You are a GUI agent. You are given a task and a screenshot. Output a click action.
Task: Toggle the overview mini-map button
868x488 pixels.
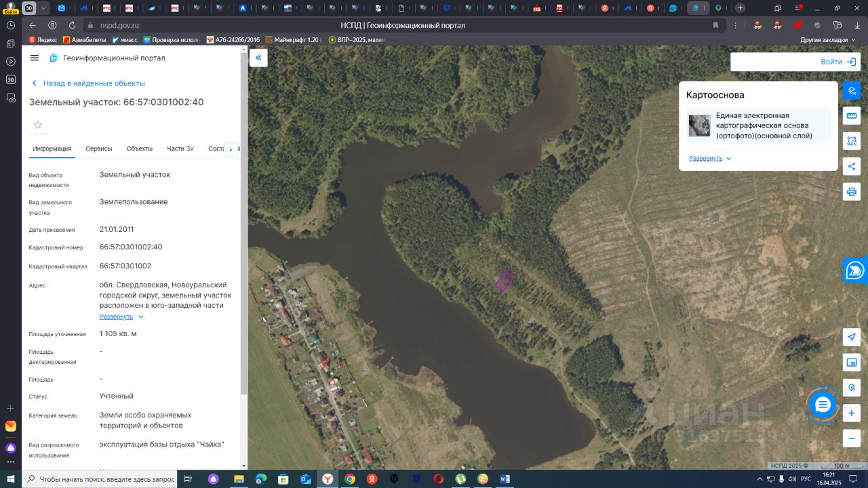pos(852,363)
